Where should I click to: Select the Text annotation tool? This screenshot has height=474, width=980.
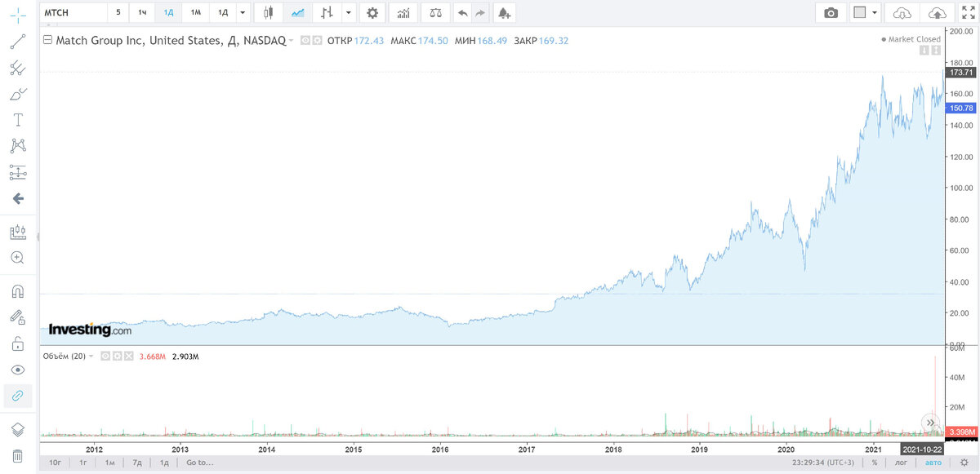pos(18,120)
